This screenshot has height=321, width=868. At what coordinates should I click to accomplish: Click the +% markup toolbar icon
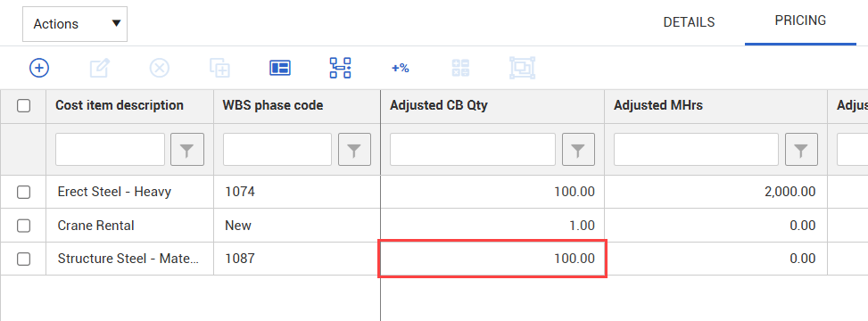[401, 68]
